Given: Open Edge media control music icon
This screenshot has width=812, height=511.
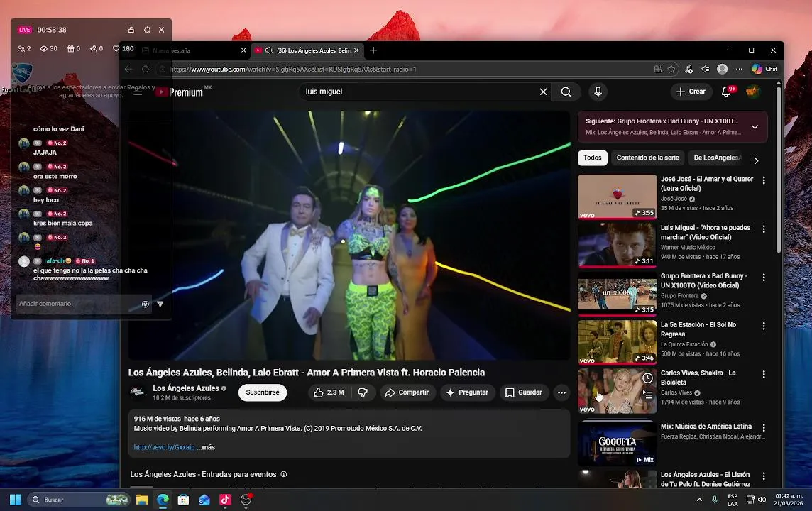Looking at the screenshot, I should tap(688, 69).
